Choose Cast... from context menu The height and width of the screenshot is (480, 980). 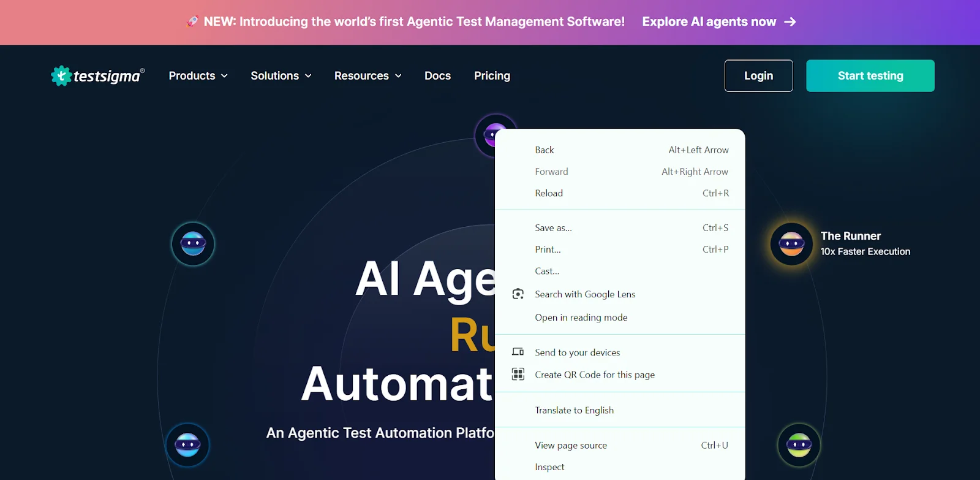tap(620, 271)
